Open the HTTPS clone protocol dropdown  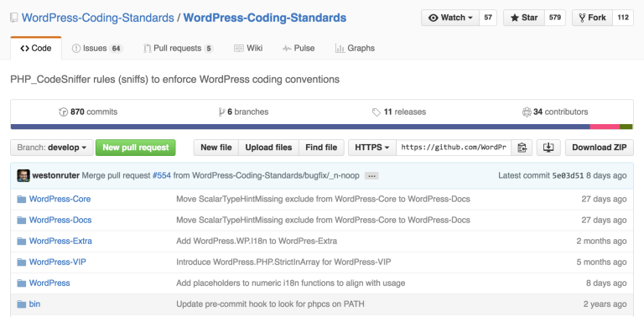pyautogui.click(x=372, y=148)
